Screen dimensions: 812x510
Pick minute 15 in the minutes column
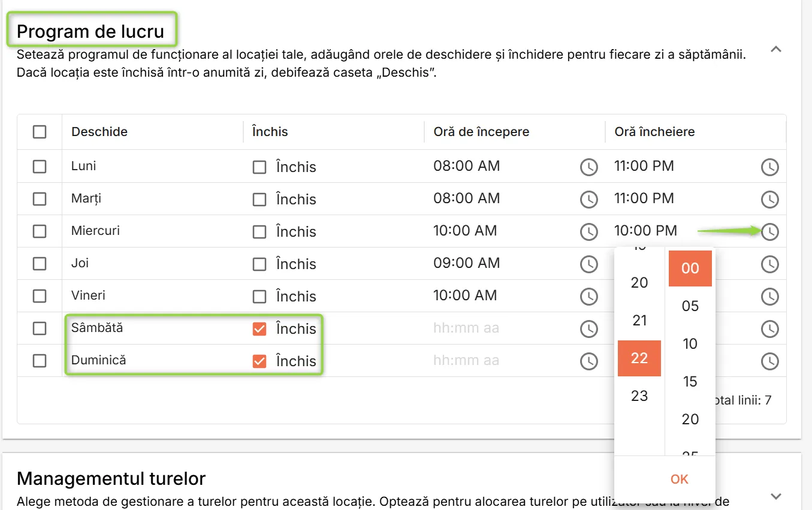point(690,382)
